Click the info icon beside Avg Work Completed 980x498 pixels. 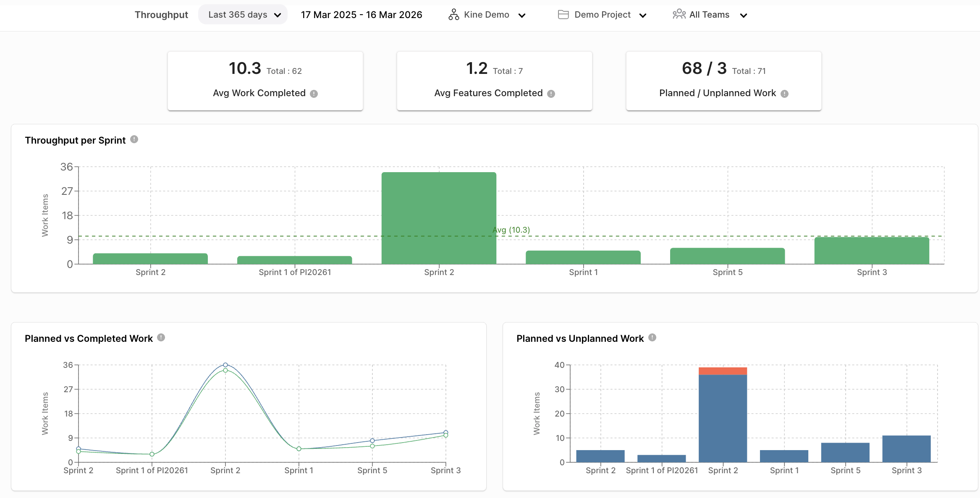[x=314, y=94]
